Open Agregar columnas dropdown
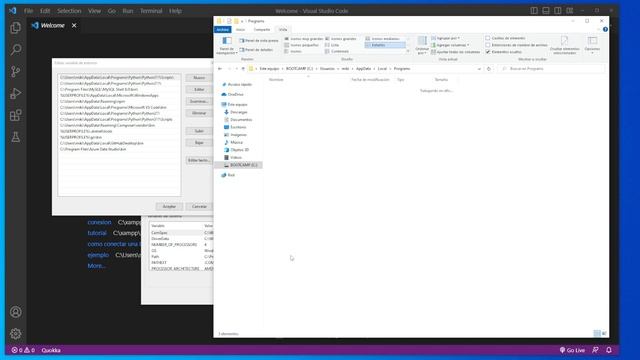The width and height of the screenshot is (640, 360). [x=450, y=45]
